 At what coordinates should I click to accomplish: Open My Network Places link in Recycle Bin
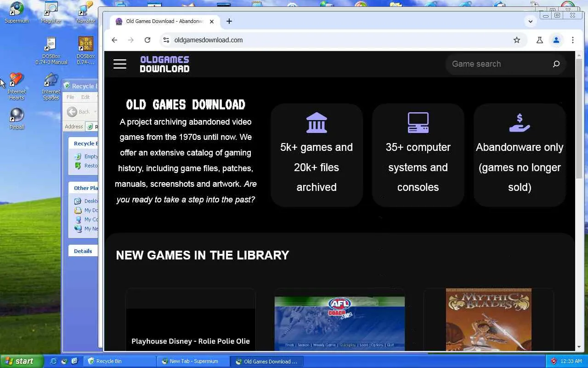coord(87,229)
